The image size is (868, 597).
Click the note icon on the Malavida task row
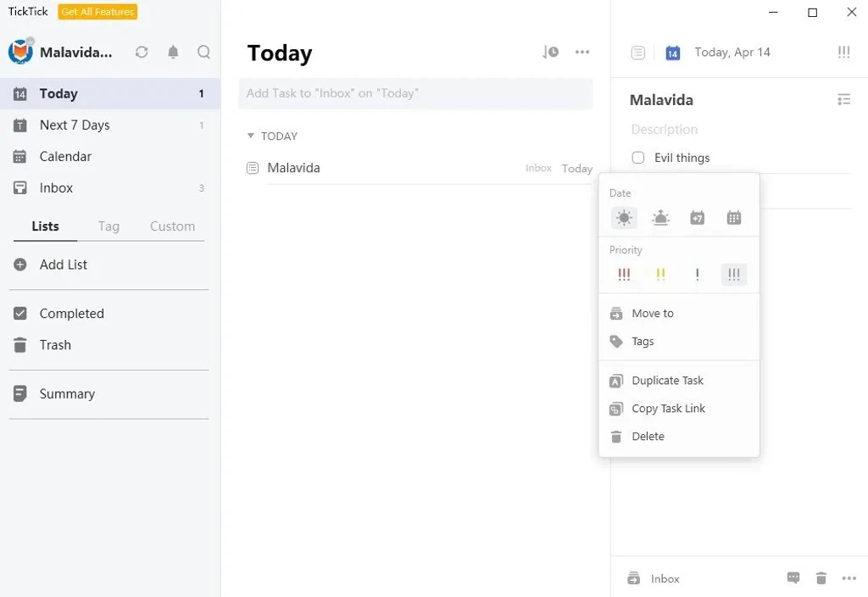click(x=253, y=168)
